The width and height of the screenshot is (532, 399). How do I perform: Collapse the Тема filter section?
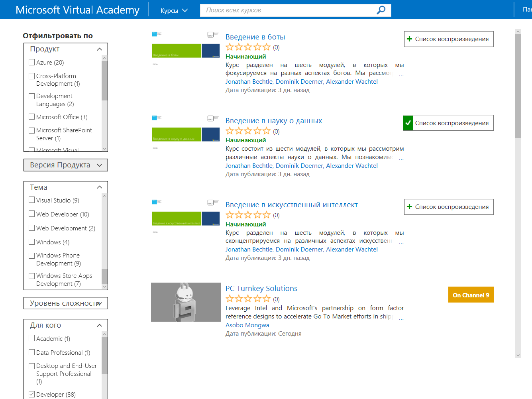pyautogui.click(x=99, y=187)
